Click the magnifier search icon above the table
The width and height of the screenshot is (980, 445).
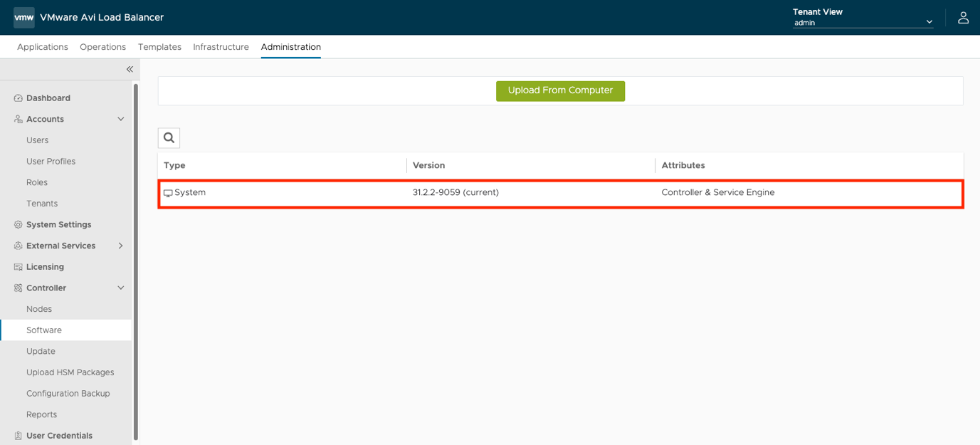[x=169, y=137]
